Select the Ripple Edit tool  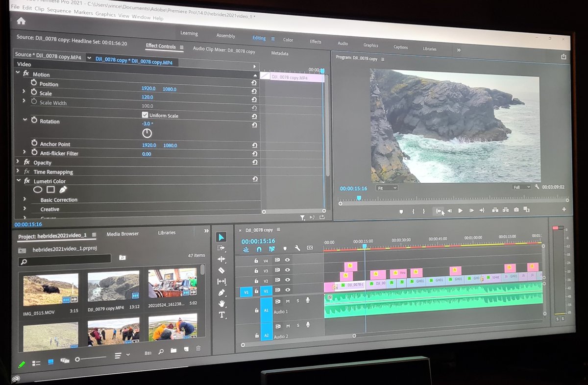[221, 259]
